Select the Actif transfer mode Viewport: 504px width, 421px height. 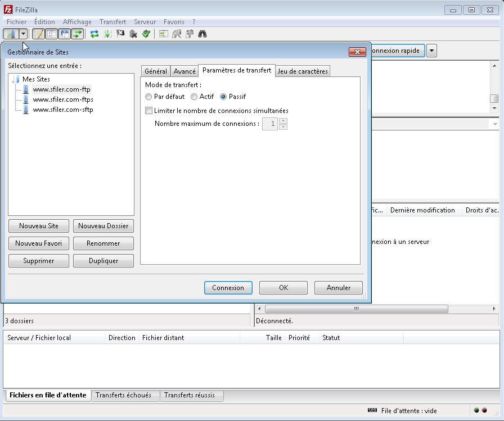[202, 97]
